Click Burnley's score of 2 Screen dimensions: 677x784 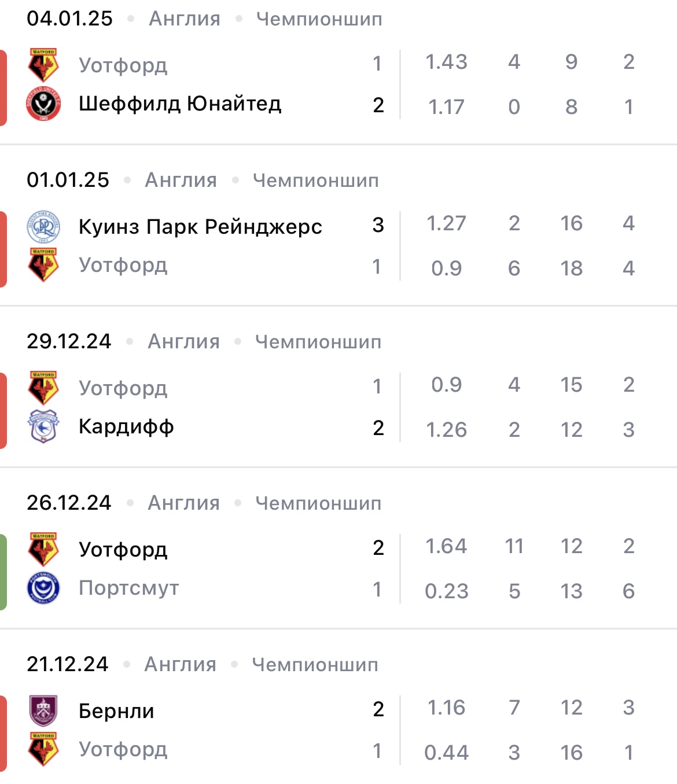[378, 709]
